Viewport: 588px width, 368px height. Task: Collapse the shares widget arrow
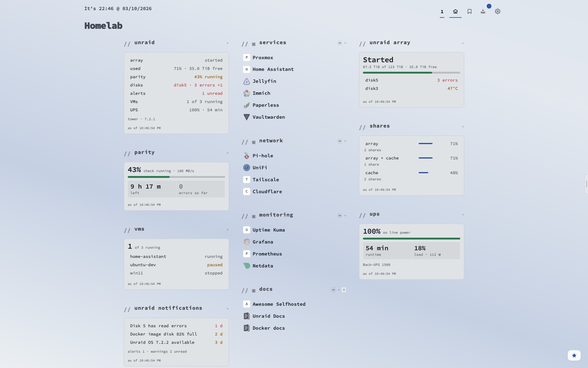coord(463,127)
